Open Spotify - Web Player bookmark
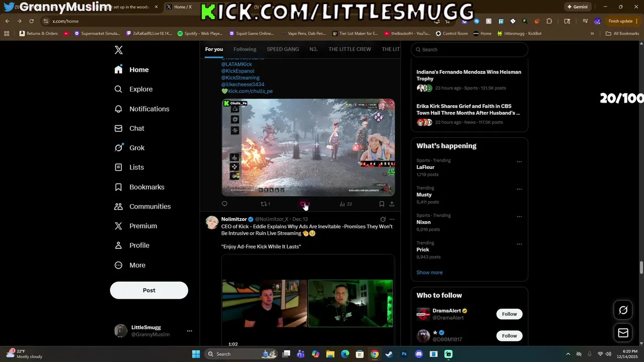Viewport: 644px width, 362px height. coord(200,34)
